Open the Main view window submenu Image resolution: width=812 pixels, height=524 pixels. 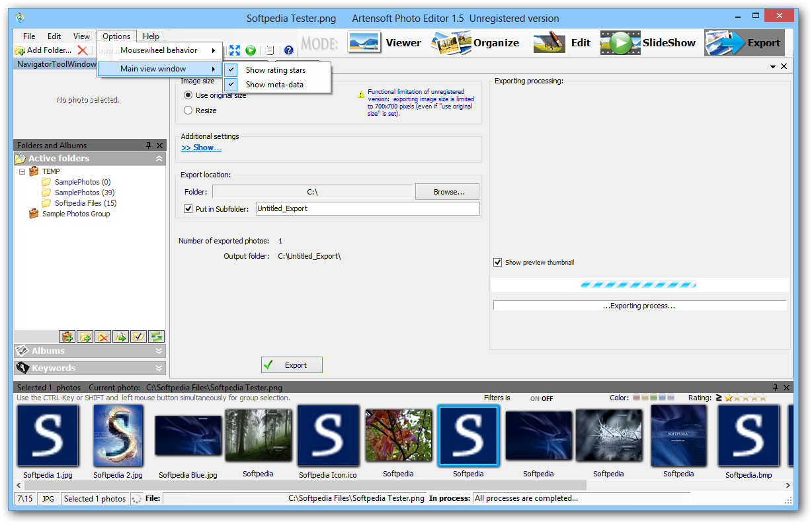pos(160,69)
